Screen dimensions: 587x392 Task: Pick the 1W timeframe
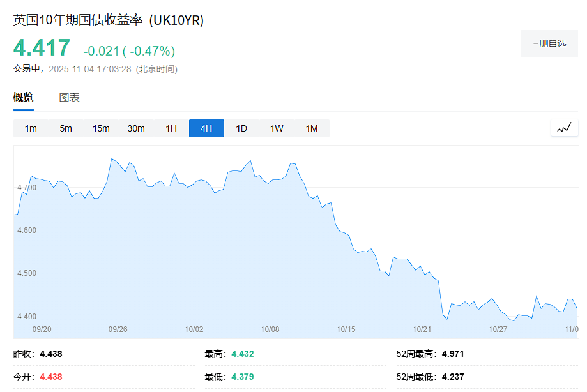click(277, 128)
